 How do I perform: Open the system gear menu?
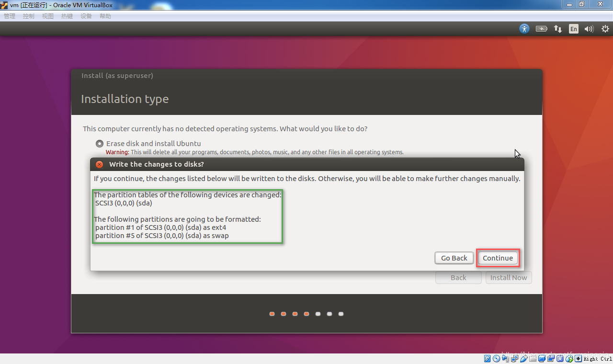point(605,29)
